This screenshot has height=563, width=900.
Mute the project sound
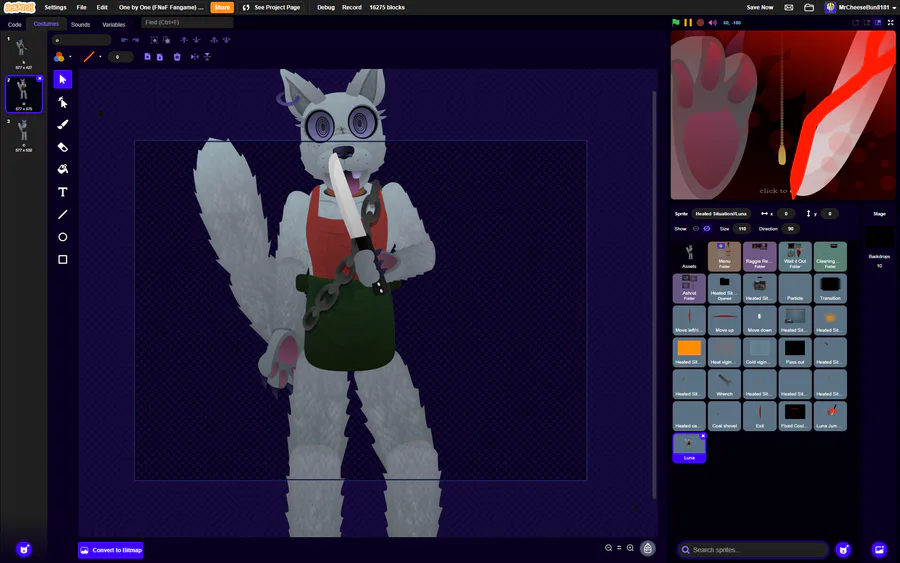click(712, 22)
